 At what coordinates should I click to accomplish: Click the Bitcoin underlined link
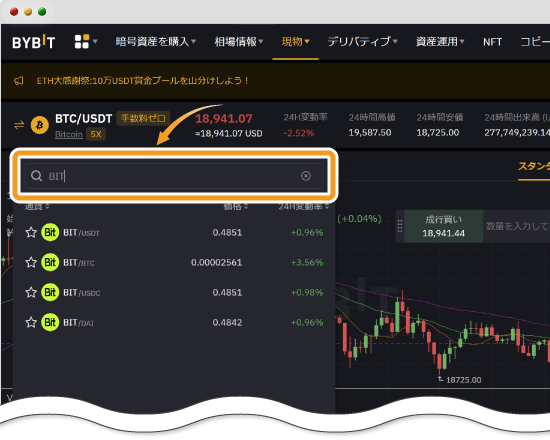coord(69,134)
